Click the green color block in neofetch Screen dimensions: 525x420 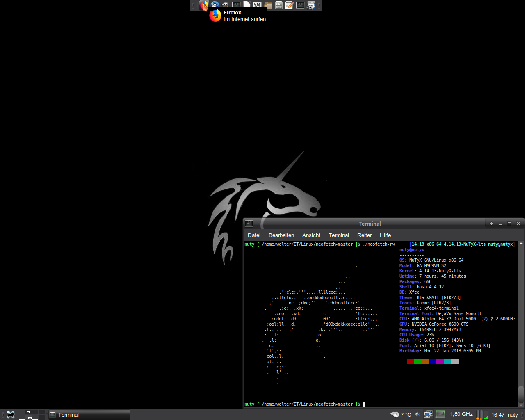coord(418,361)
